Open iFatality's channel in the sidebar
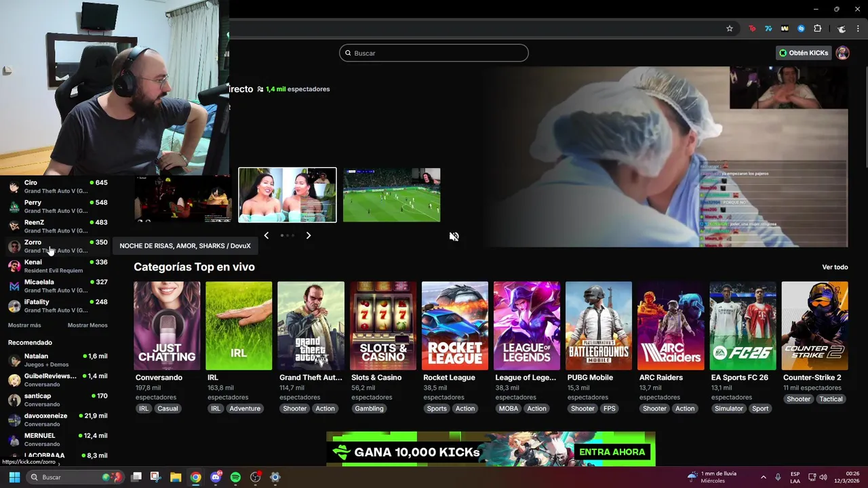 (x=58, y=306)
